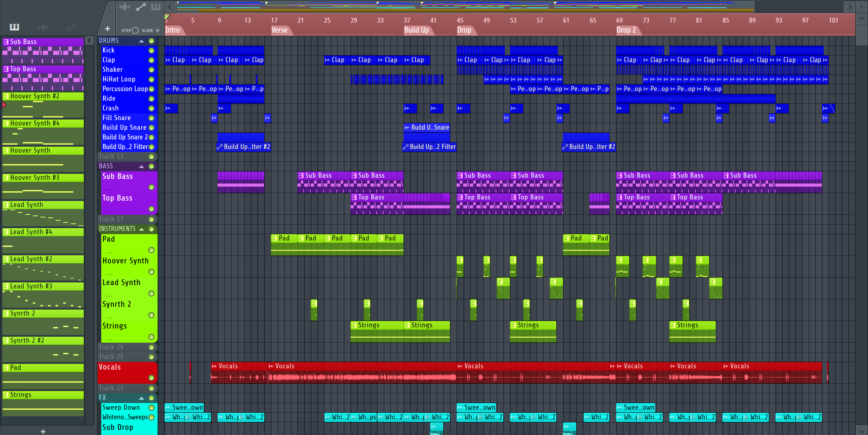Jump to the Intro marker
The width and height of the screenshot is (868, 435).
[172, 30]
